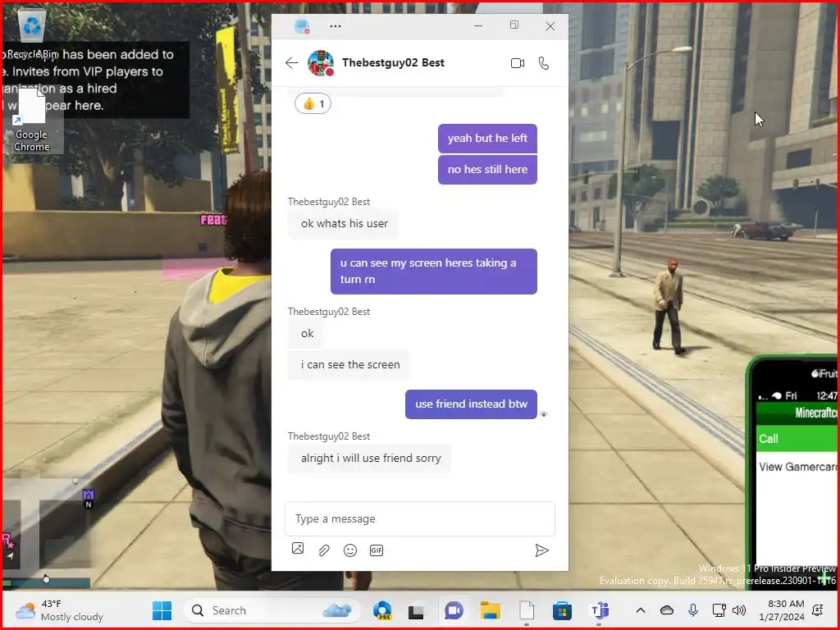
Task: Open Microsoft Edge PRE in the taskbar
Action: (382, 610)
